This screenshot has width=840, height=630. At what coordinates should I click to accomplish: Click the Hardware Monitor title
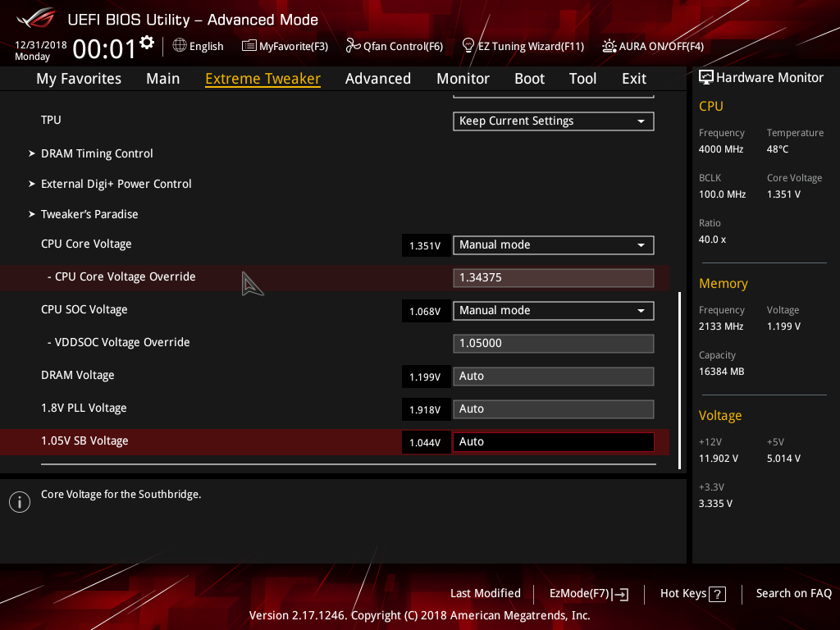click(x=769, y=78)
